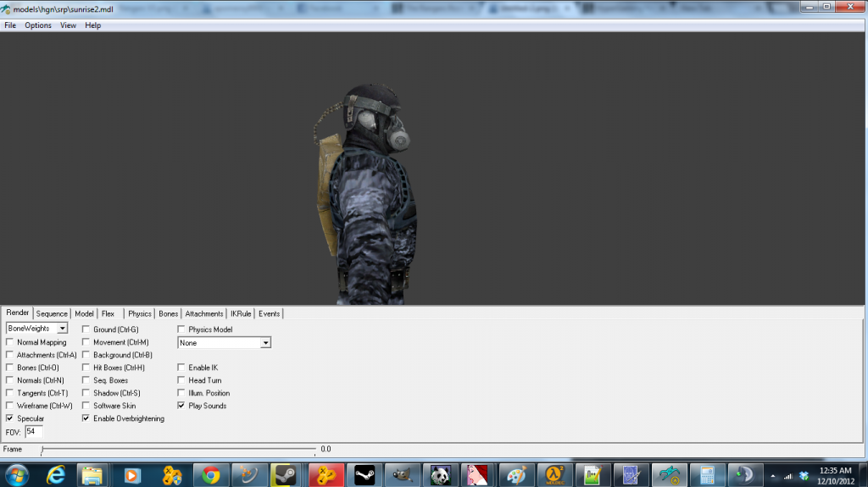
Task: Open the red-haired character taskbar icon
Action: (x=477, y=475)
